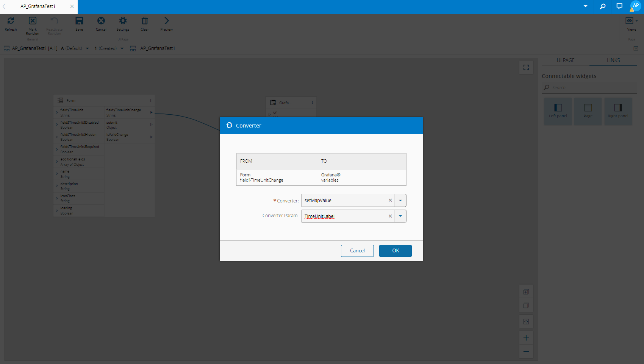This screenshot has height=364, width=644.
Task: Click the Mark Revision icon
Action: [33, 21]
